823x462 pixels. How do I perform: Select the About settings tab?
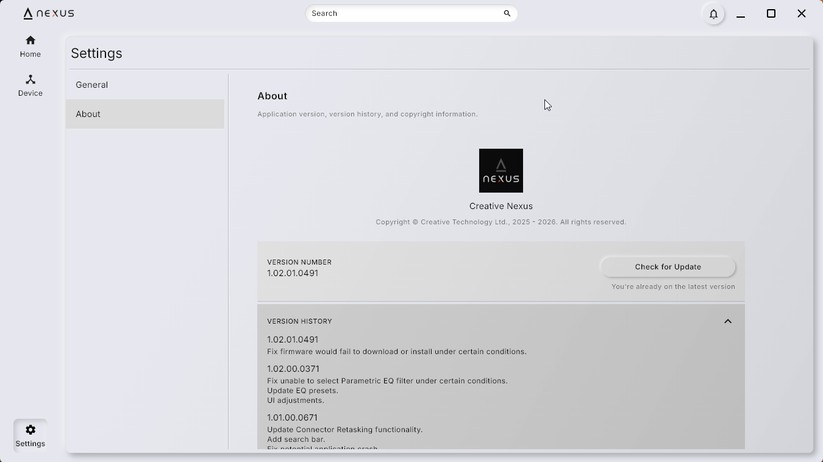pos(145,114)
